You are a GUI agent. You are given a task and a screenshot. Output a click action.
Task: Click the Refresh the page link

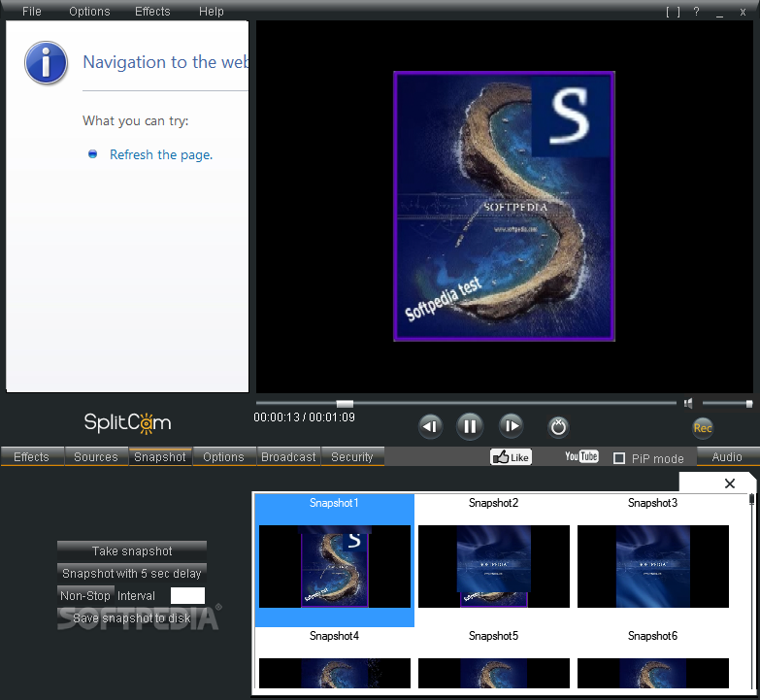(x=161, y=154)
